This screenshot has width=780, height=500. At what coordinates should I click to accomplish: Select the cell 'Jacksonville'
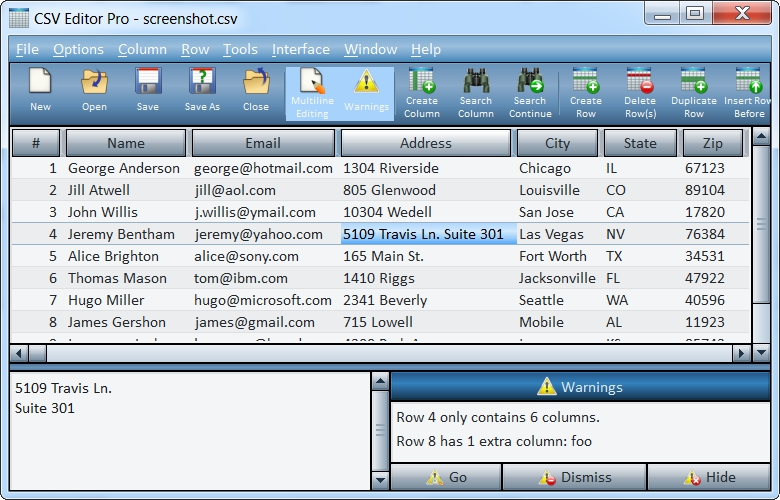pyautogui.click(x=557, y=278)
